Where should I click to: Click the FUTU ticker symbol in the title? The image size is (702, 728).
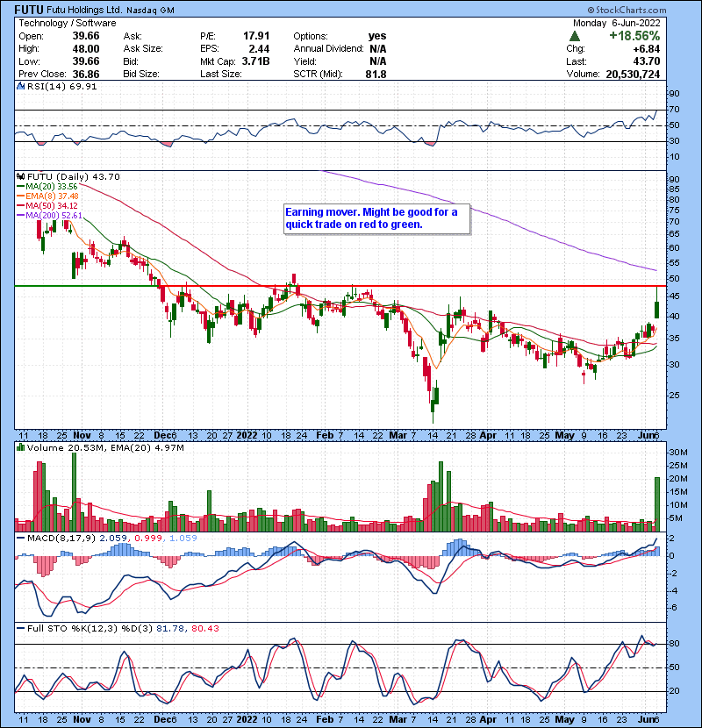29,10
